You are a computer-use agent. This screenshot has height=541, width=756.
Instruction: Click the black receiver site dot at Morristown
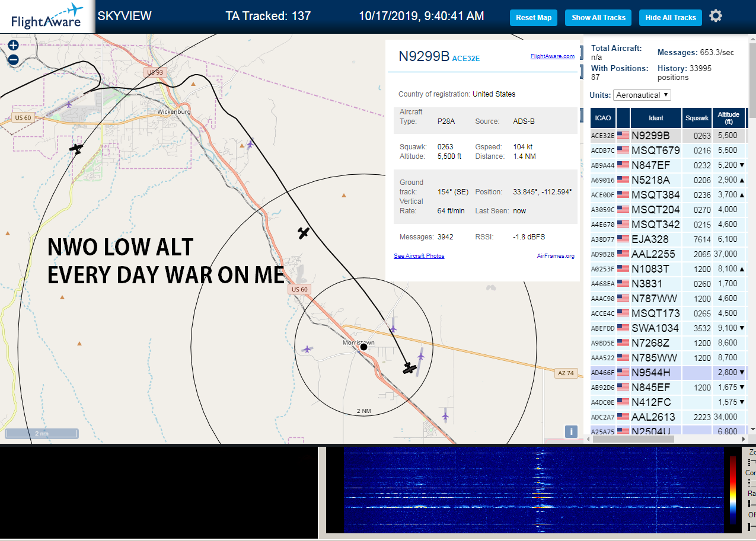tap(364, 347)
